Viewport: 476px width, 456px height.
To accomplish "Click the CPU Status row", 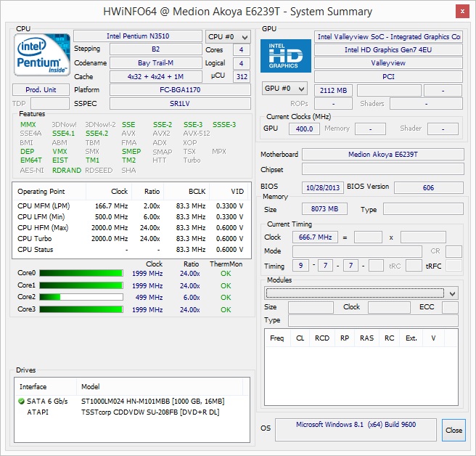I will click(x=131, y=249).
